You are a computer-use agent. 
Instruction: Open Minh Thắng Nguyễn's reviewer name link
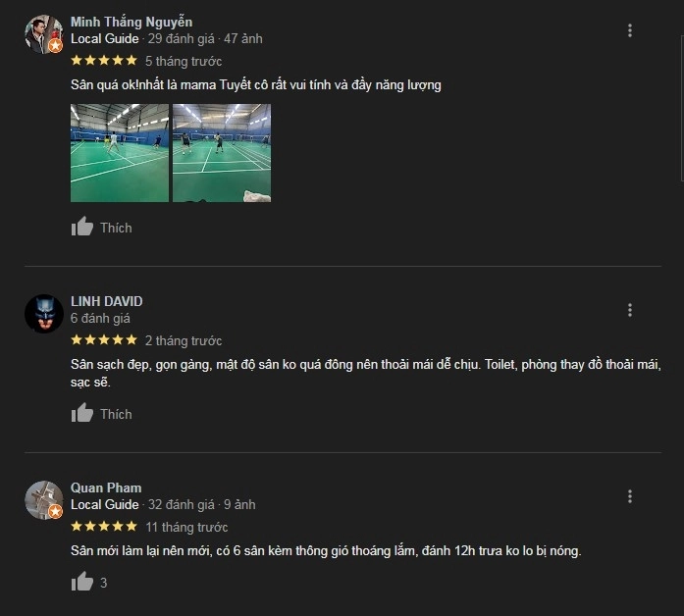pos(132,22)
